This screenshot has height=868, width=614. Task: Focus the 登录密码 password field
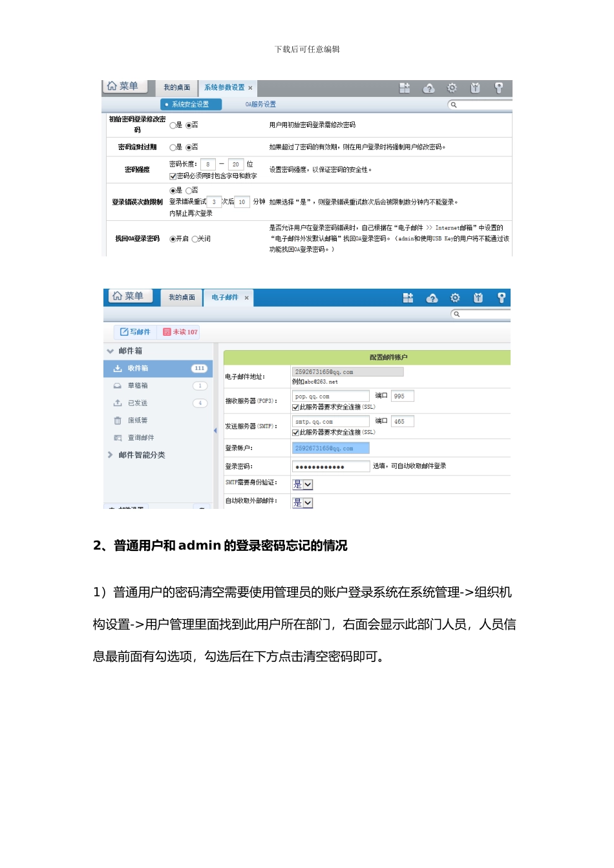click(331, 466)
